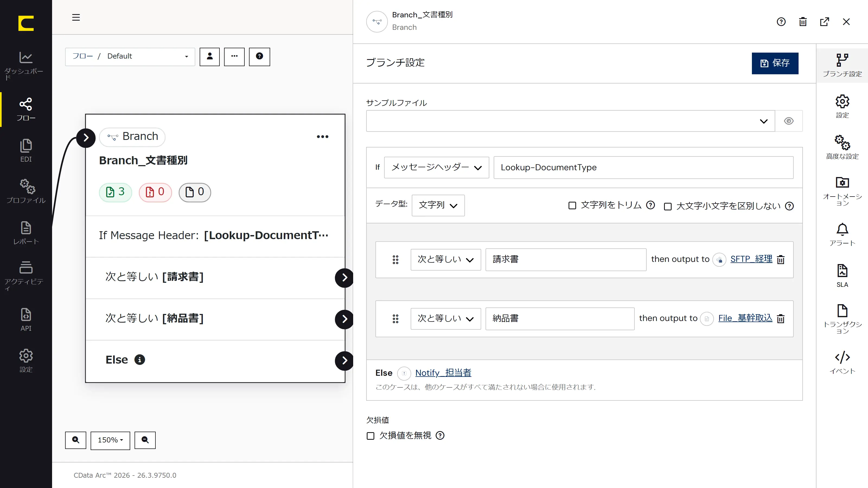
Task: Zoom out the flow canvas
Action: click(x=145, y=440)
